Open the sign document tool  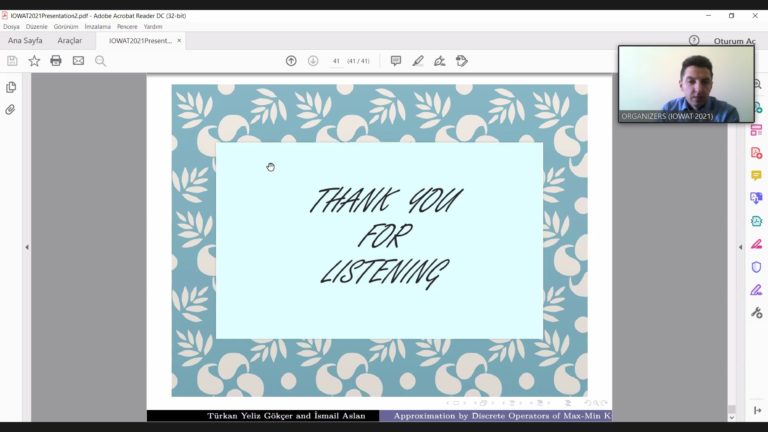coord(440,61)
